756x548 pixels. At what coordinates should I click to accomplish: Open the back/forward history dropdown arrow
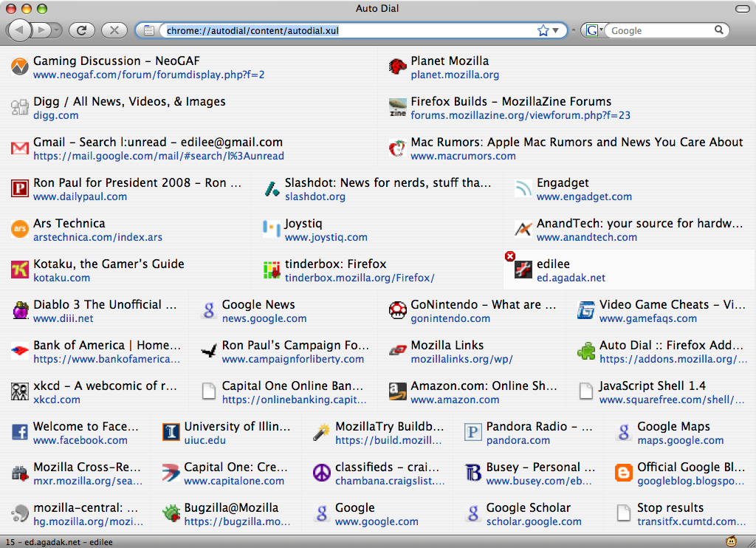pos(57,30)
